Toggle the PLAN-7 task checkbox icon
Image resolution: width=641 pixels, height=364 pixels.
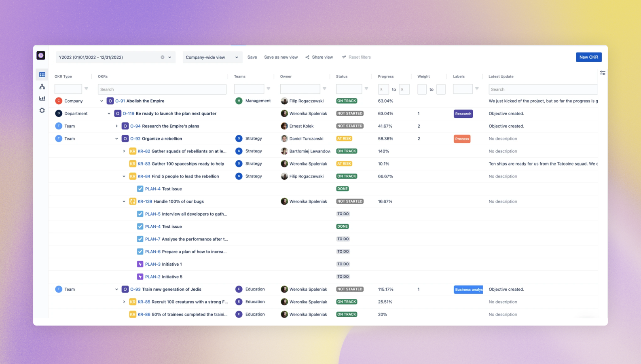[x=140, y=239]
